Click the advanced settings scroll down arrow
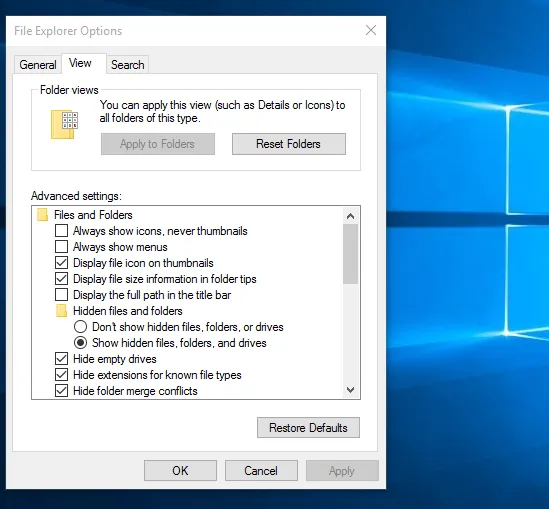This screenshot has height=509, width=549. [350, 390]
